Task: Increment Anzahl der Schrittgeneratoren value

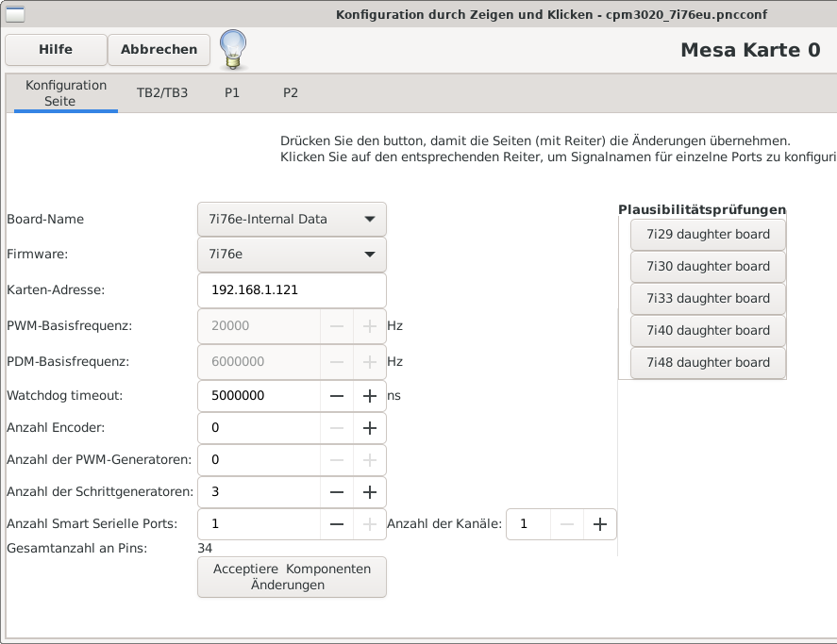Action: pos(370,492)
